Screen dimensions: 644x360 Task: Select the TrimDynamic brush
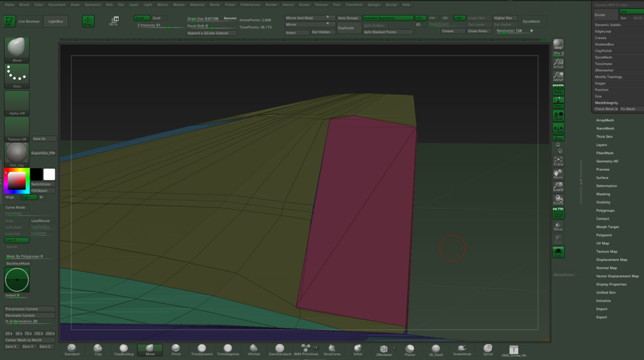[201, 350]
